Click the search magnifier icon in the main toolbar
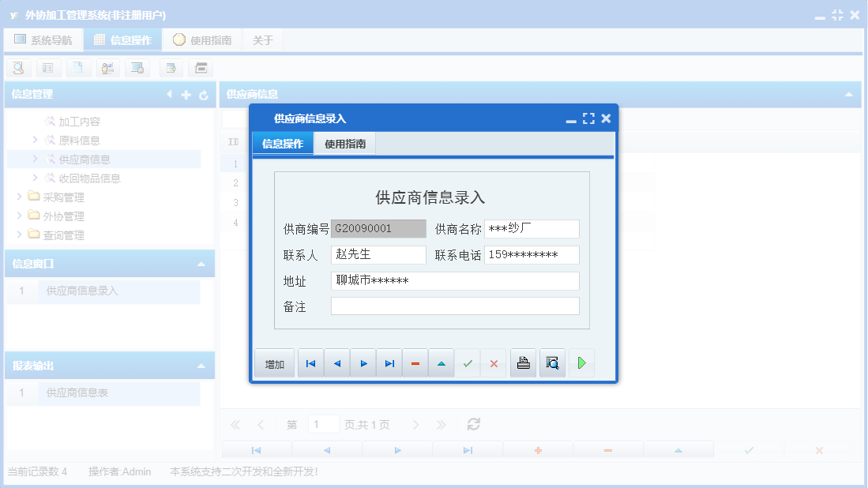Screen dimensions: 868x488 coord(17,68)
